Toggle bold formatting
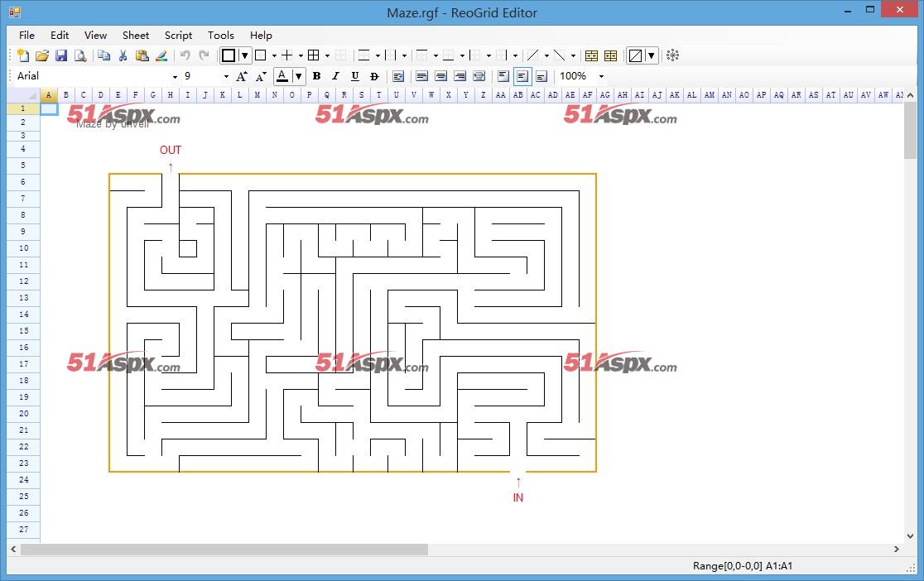This screenshot has width=924, height=581. pos(316,76)
